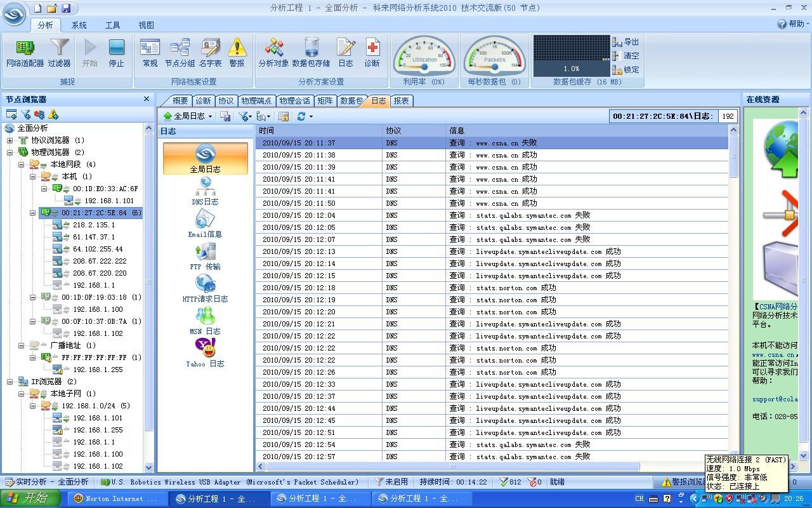Collapse the 00:21:27:2C:5E:84 node

tap(33, 213)
